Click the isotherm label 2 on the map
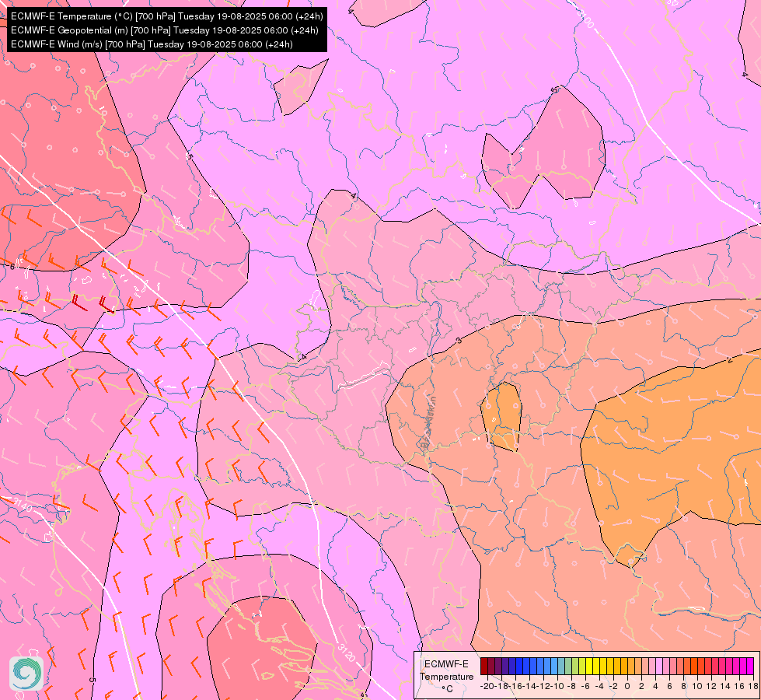 coord(730,360)
